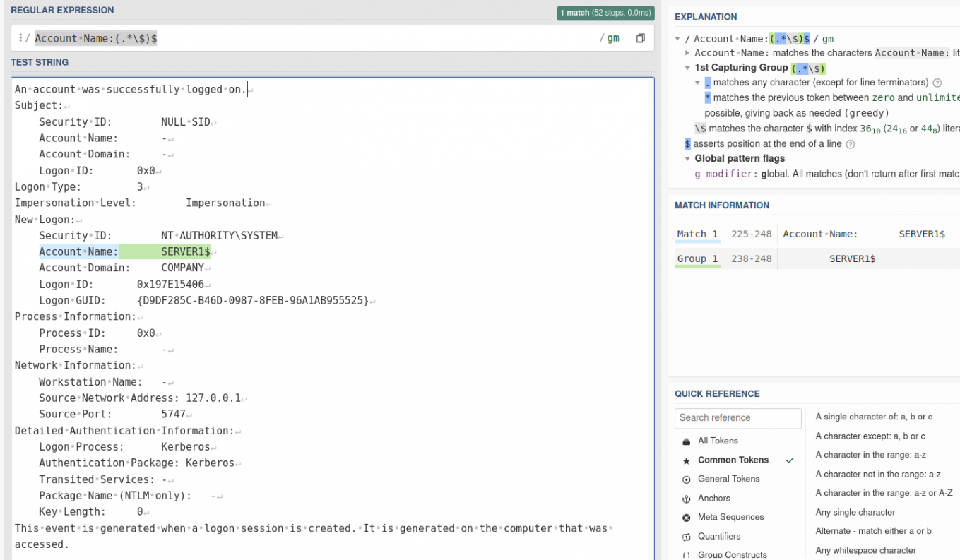Collapse the root regex explanation tree

tap(678, 39)
